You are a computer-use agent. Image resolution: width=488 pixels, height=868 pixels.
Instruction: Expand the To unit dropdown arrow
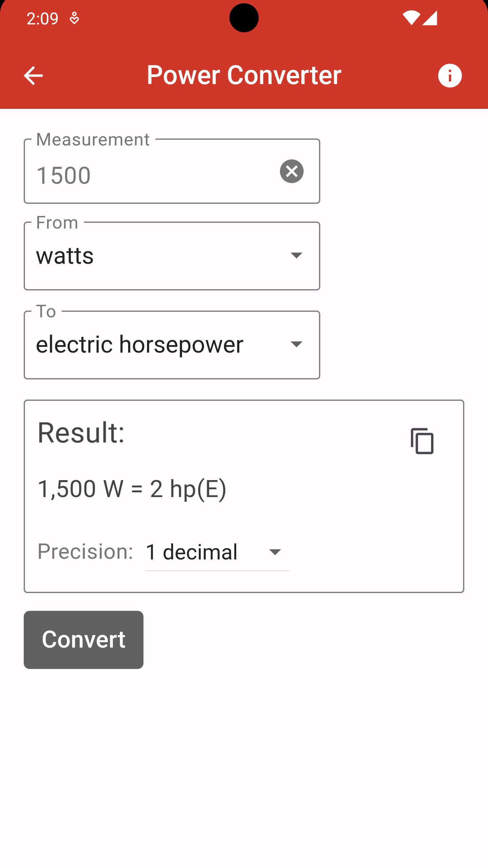pyautogui.click(x=296, y=344)
